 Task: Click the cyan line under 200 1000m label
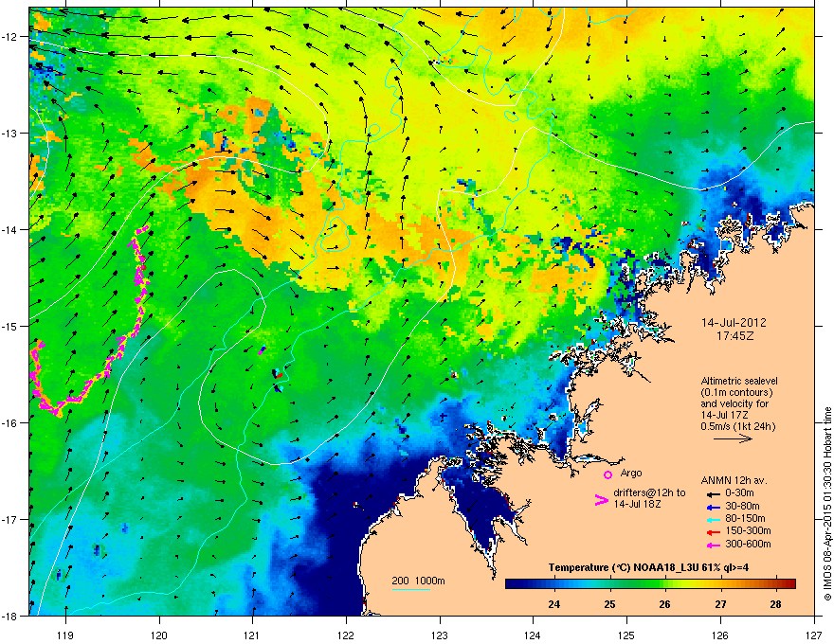click(x=411, y=589)
